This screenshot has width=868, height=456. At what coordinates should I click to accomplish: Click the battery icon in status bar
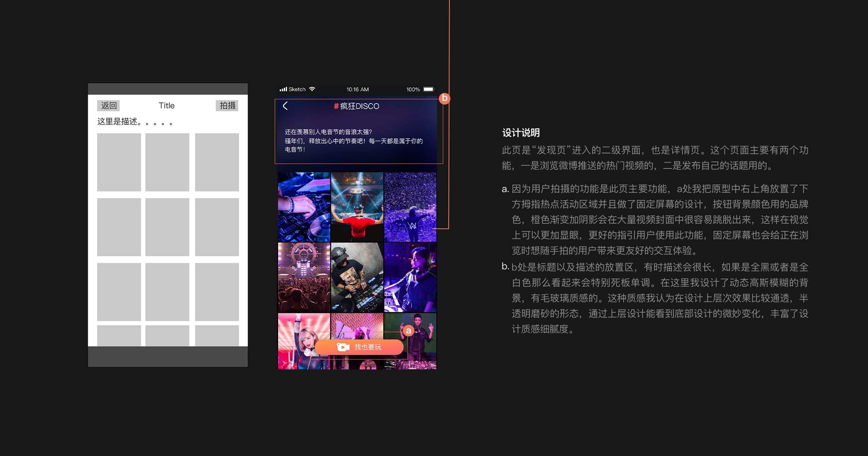[429, 89]
